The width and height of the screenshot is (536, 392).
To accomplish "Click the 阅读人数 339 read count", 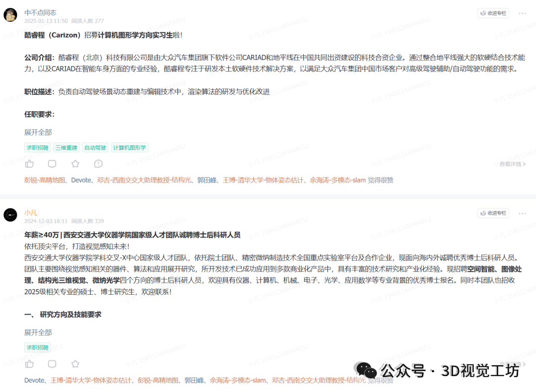I will (87, 221).
